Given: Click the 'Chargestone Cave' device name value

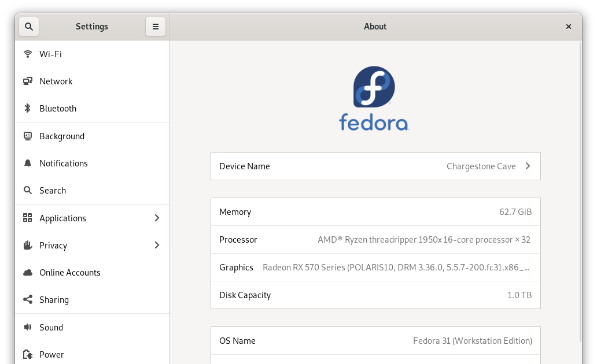Looking at the screenshot, I should click(x=481, y=166).
